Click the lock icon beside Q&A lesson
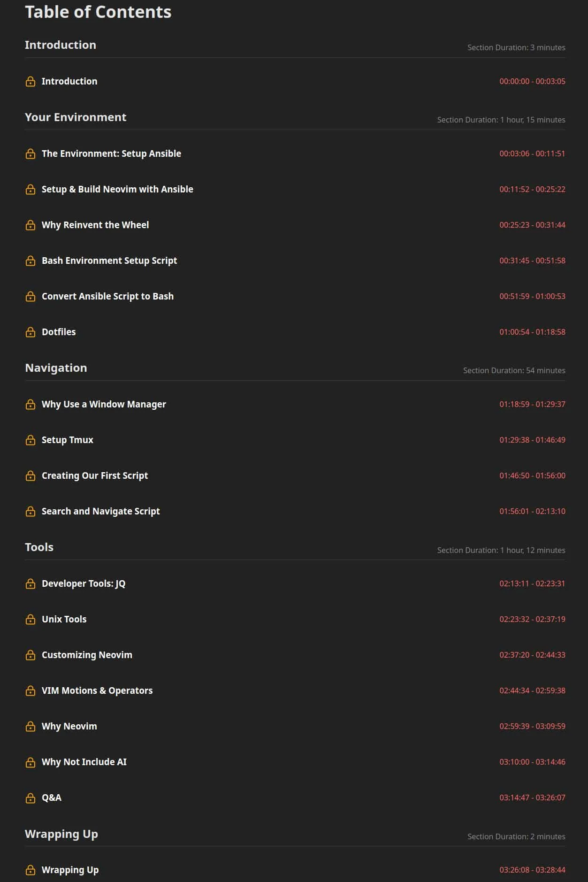 point(31,798)
